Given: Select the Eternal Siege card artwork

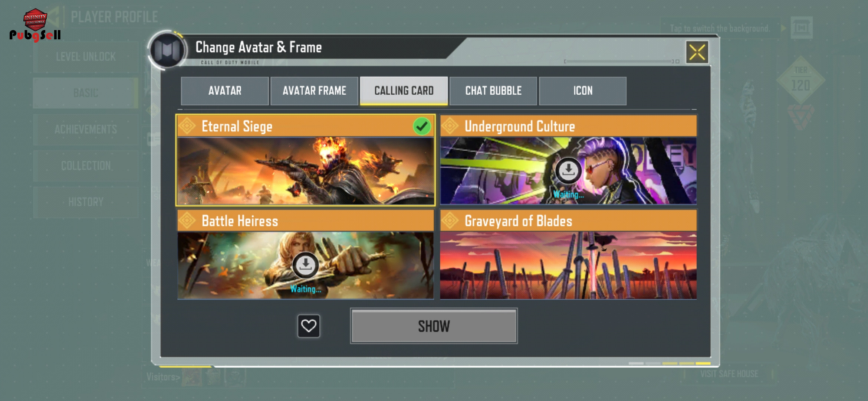Looking at the screenshot, I should (306, 171).
